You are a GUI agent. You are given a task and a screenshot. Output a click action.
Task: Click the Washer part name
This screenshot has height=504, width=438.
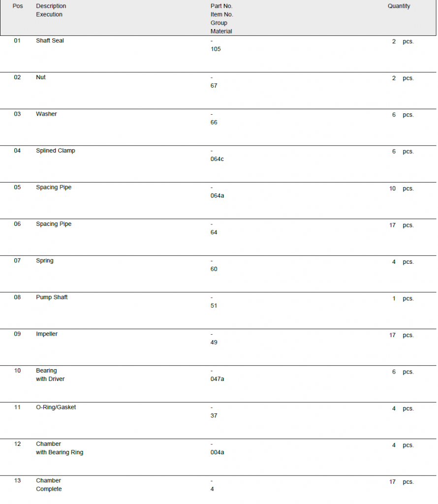click(x=46, y=114)
